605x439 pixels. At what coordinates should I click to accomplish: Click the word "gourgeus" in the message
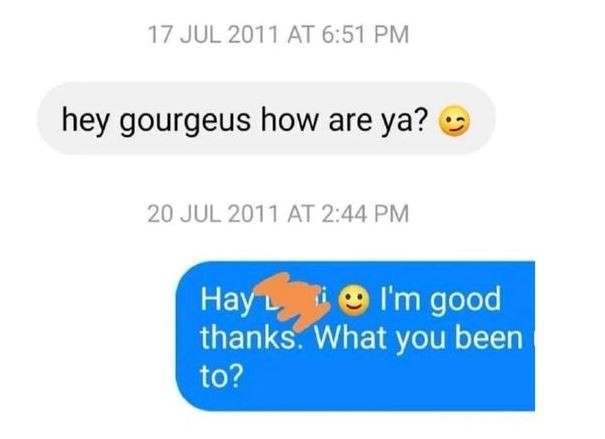(x=185, y=121)
